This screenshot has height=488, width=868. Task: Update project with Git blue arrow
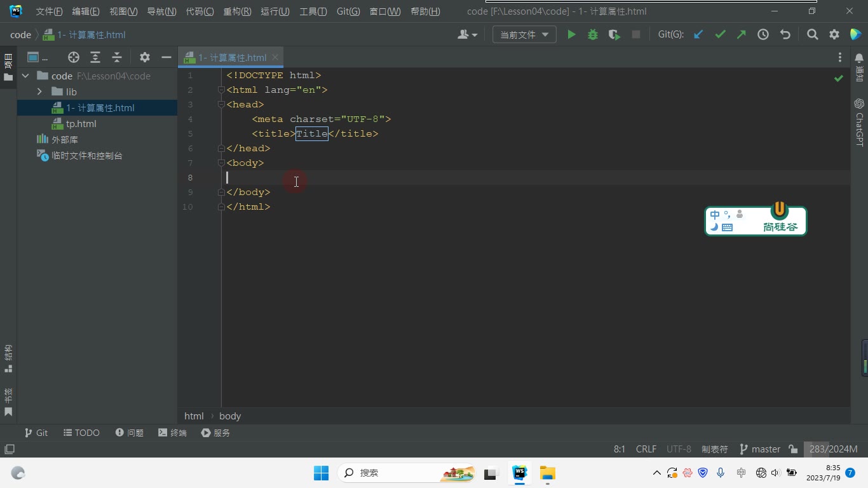[698, 35]
